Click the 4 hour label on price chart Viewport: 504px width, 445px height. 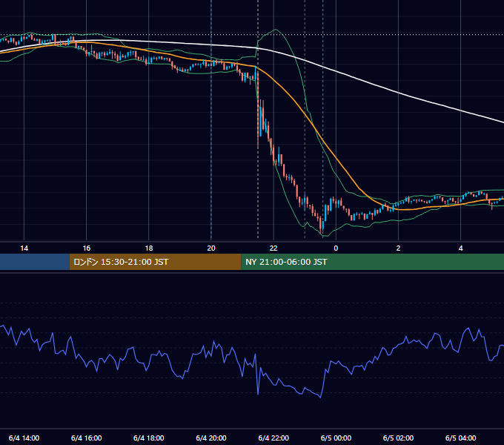(x=460, y=248)
